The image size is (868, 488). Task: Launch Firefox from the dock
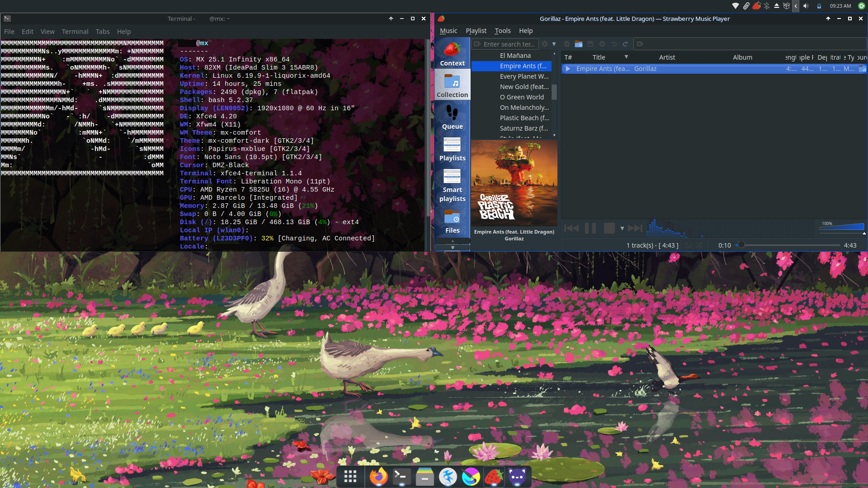(x=378, y=477)
